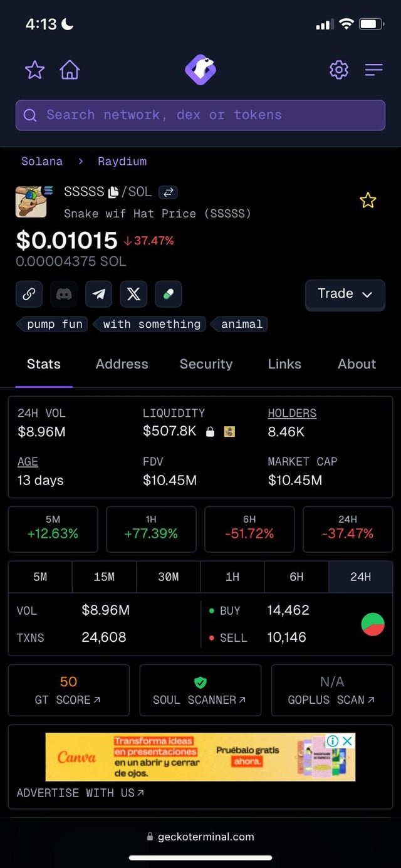Select the 1H timeframe for volume stats
401x868 pixels.
[x=232, y=577]
